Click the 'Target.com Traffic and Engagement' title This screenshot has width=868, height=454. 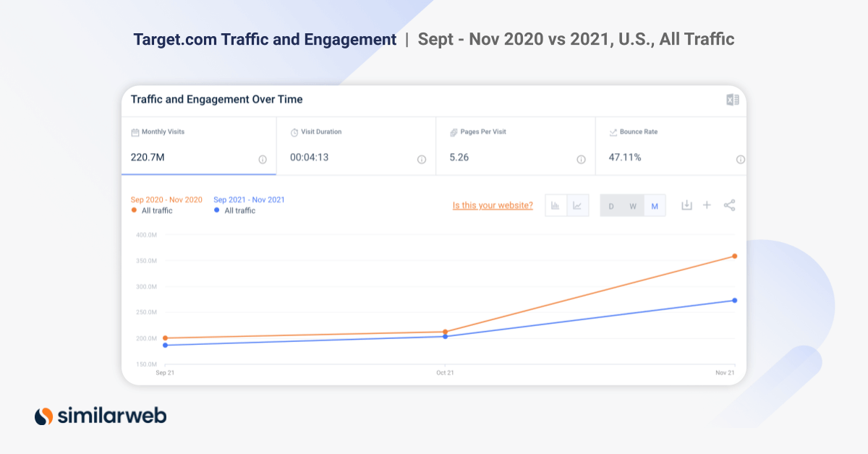coord(265,39)
